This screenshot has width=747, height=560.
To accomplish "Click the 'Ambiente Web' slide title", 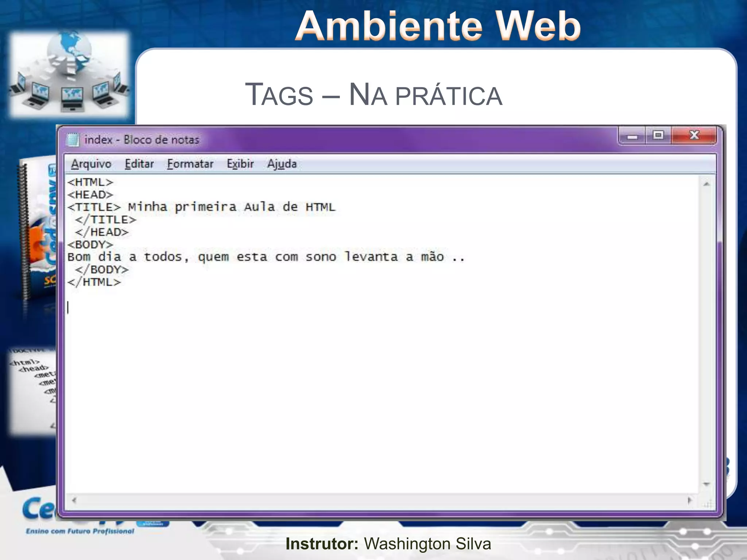I will tap(438, 26).
